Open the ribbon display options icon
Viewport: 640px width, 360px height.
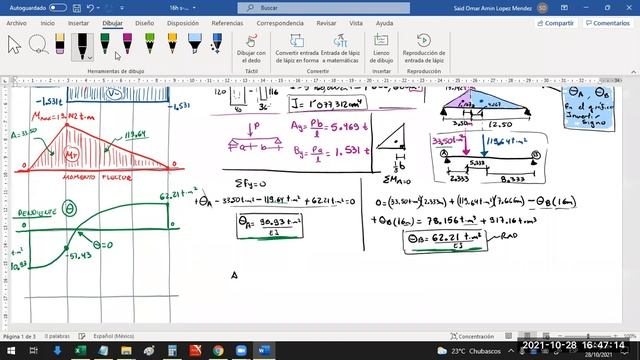(564, 8)
